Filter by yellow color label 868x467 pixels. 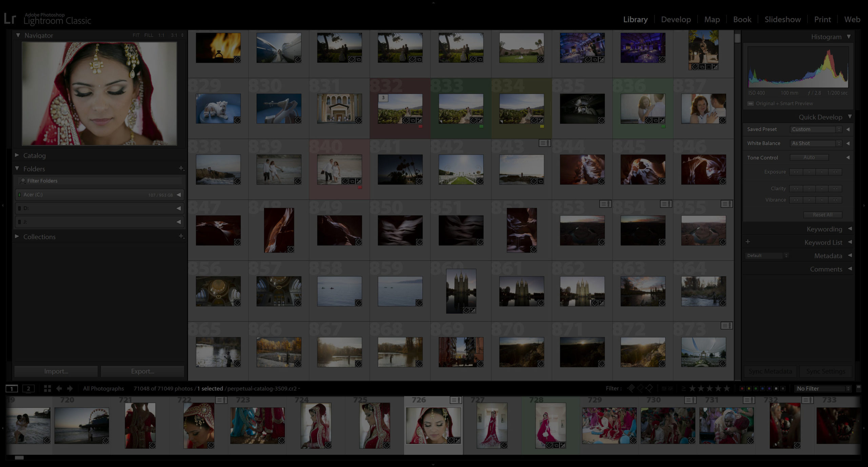[x=749, y=389]
